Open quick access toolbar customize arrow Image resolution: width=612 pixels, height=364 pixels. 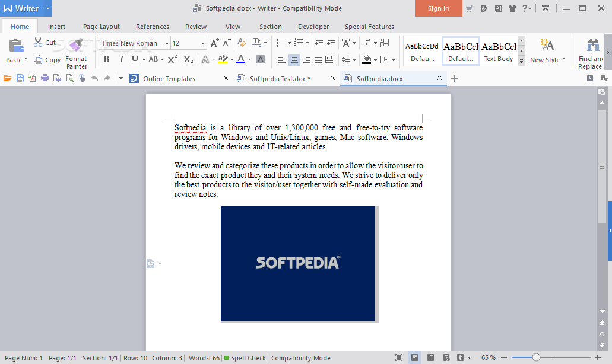click(121, 78)
